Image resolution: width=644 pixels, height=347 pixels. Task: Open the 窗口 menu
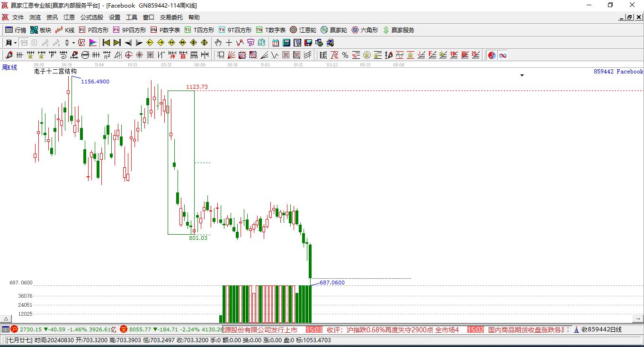click(x=149, y=18)
